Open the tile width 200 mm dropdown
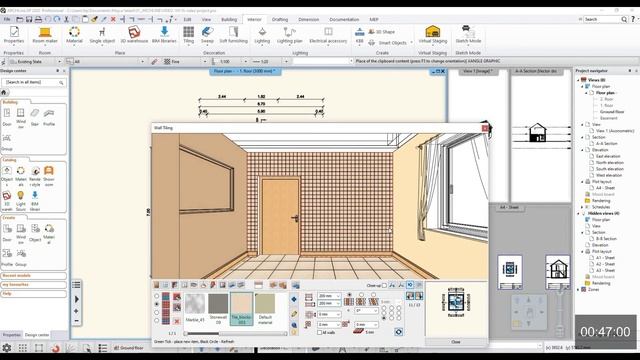Screen dimensions: 640x360 338,296
